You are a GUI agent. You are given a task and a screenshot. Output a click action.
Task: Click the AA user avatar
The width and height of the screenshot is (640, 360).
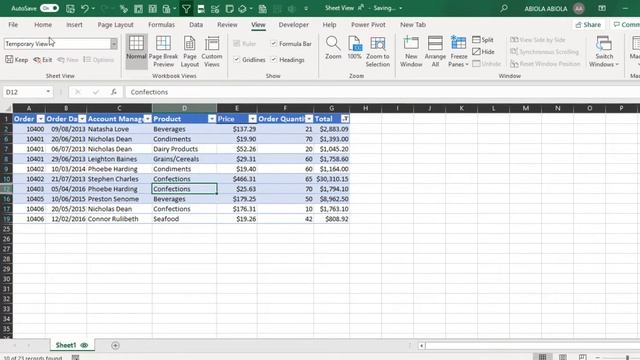pyautogui.click(x=578, y=8)
